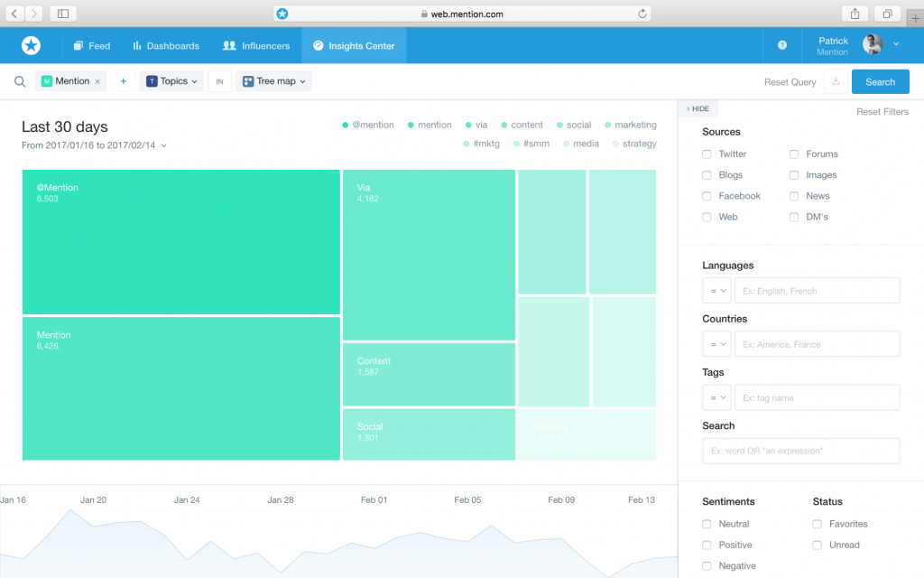Toggle the strategy legend item

pos(634,144)
